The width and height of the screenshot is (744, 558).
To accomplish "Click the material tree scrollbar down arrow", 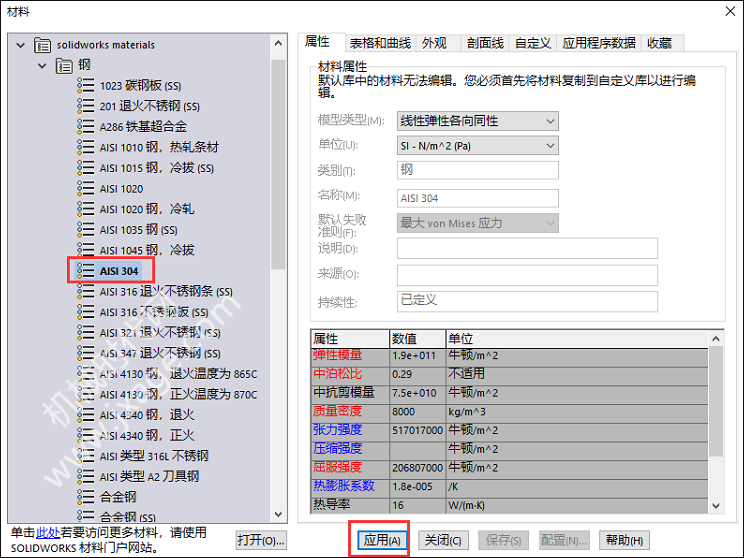I will [279, 514].
